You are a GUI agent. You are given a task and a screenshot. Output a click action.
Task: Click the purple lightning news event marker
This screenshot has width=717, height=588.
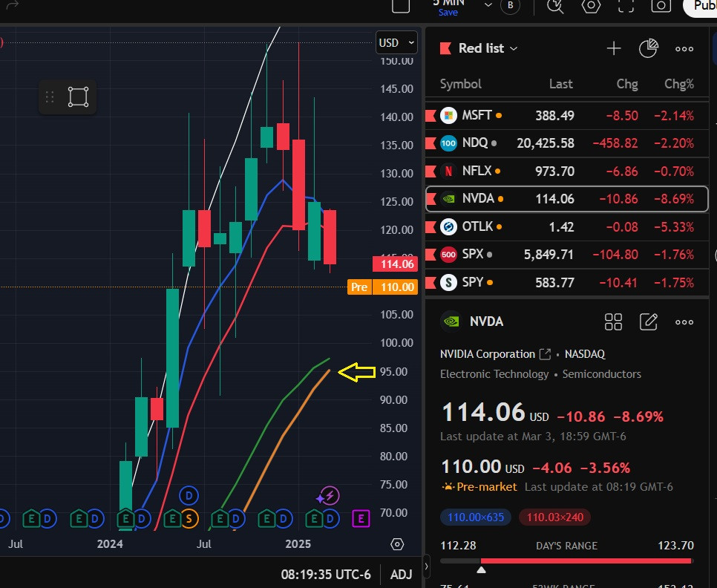coord(328,496)
